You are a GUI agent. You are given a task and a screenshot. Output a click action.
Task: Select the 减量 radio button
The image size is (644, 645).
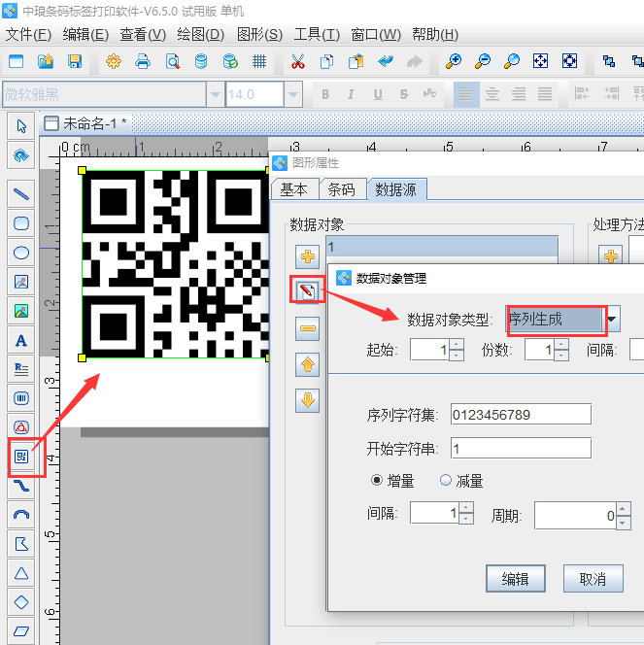coord(446,481)
